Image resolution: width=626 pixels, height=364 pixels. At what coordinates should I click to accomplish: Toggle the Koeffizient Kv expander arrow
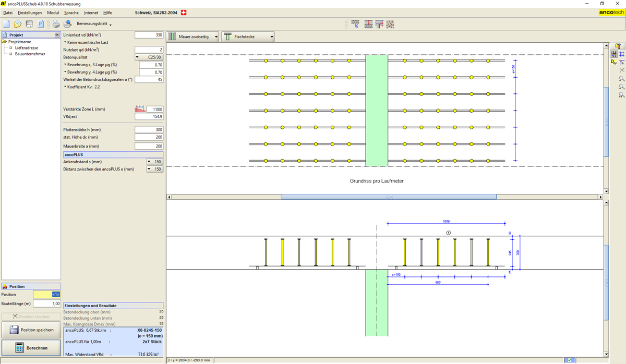coord(65,87)
